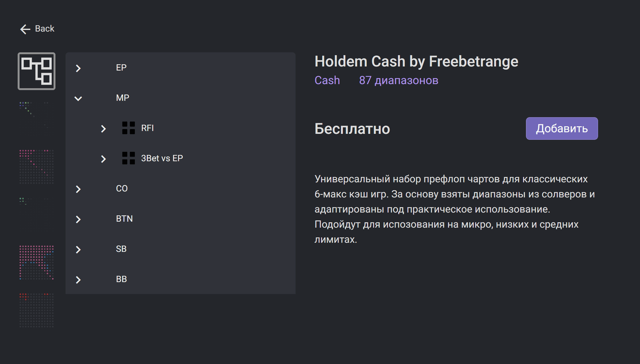Select the tree structure view icon
The height and width of the screenshot is (364, 640).
36,71
